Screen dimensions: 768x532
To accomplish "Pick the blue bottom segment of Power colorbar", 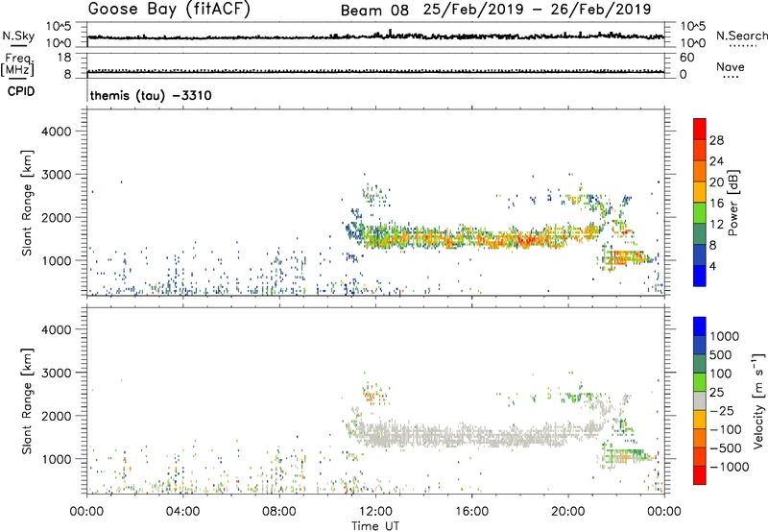I will tap(700, 276).
